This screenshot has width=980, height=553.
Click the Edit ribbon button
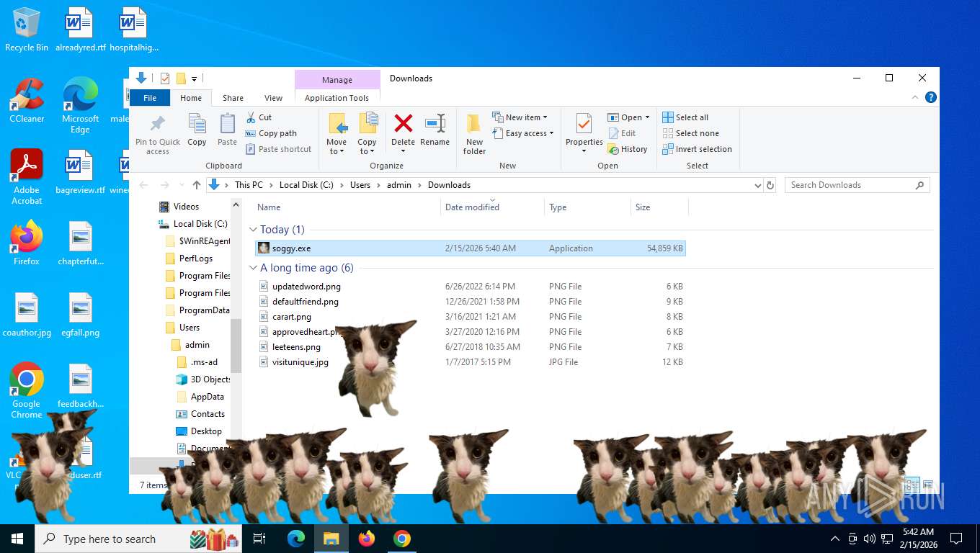click(623, 133)
